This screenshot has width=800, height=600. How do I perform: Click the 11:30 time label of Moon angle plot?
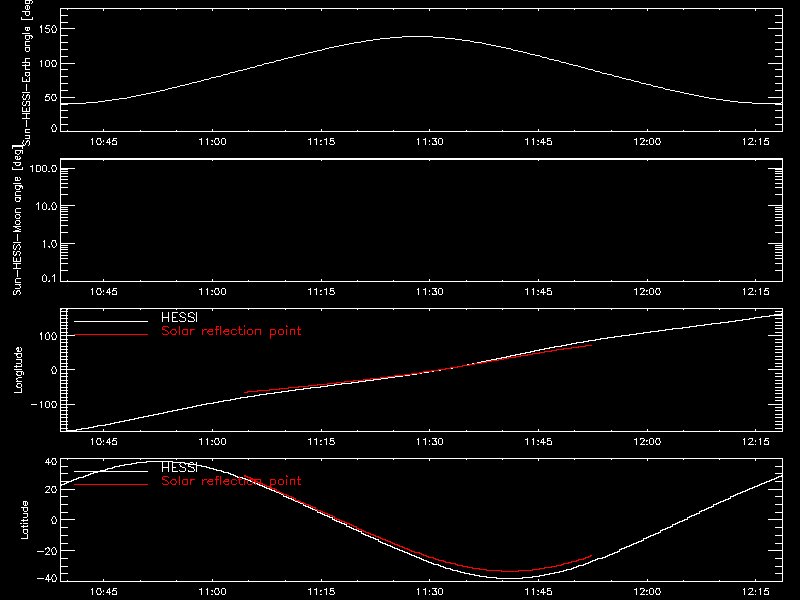tap(430, 292)
